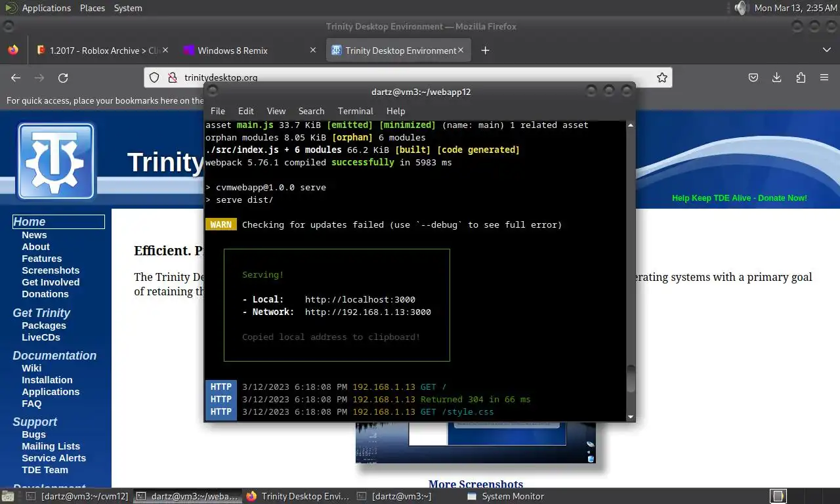Go back with Firefox's back arrow
Screen dimensions: 840x504
coord(16,77)
